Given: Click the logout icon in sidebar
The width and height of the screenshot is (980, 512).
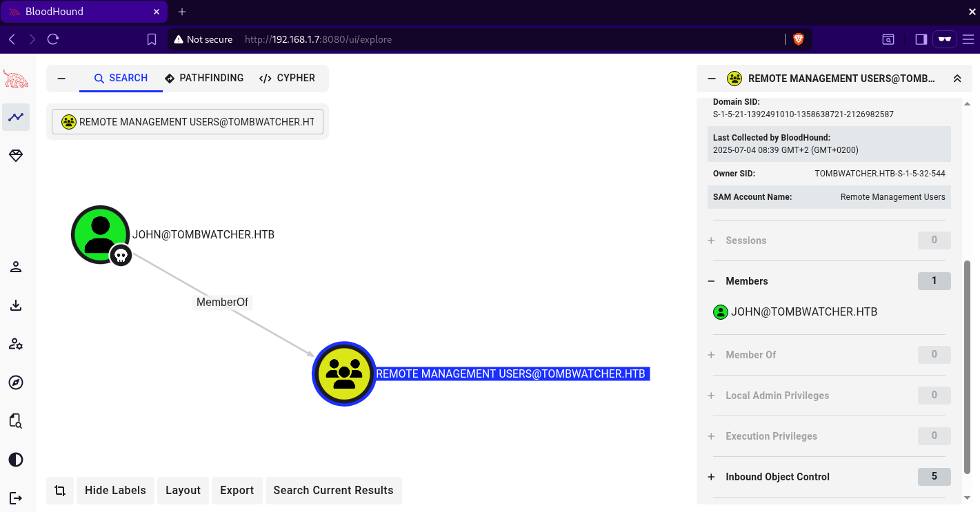Looking at the screenshot, I should [16, 498].
